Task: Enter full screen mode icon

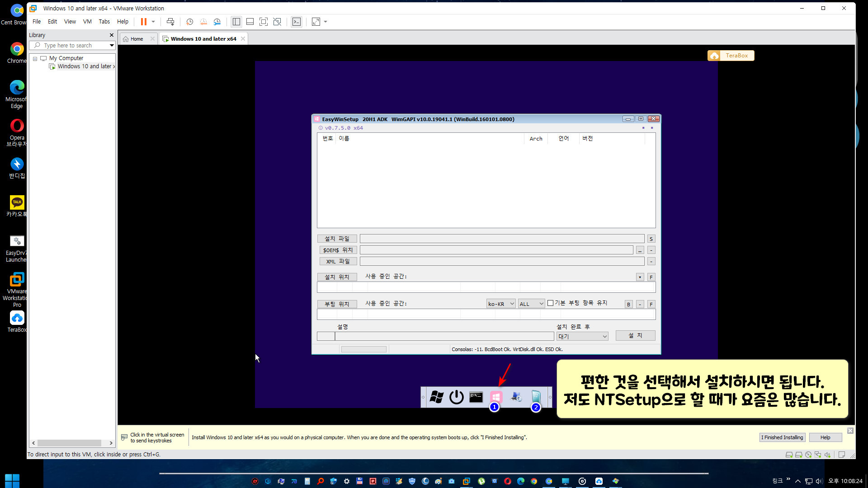Action: [x=264, y=22]
